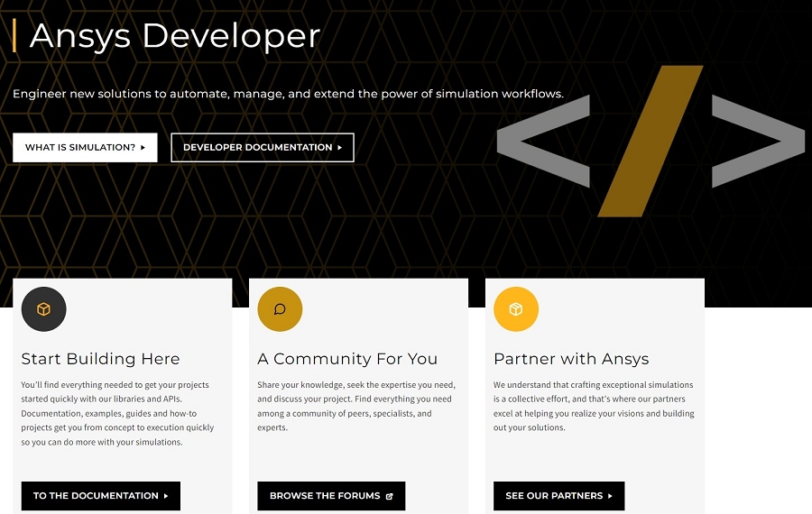The image size is (812, 514).
Task: Click the external link icon in Browse the Forums
Action: click(x=390, y=496)
